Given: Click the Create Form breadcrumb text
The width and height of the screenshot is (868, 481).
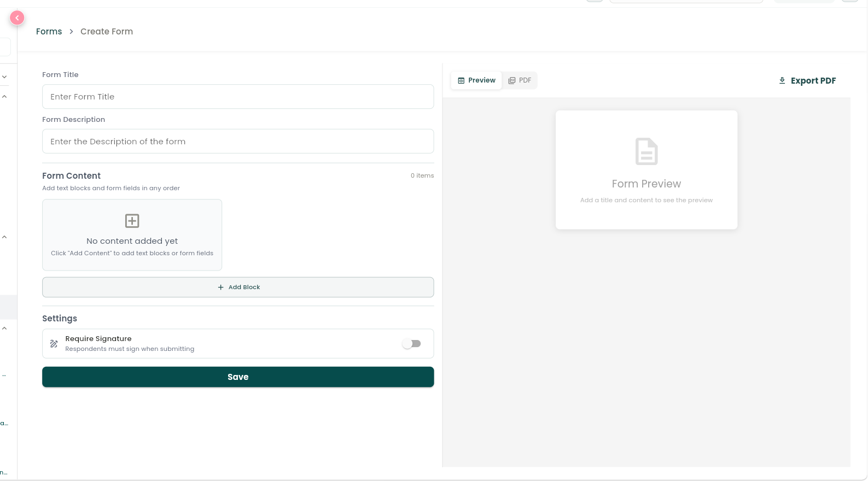Looking at the screenshot, I should coord(107,32).
